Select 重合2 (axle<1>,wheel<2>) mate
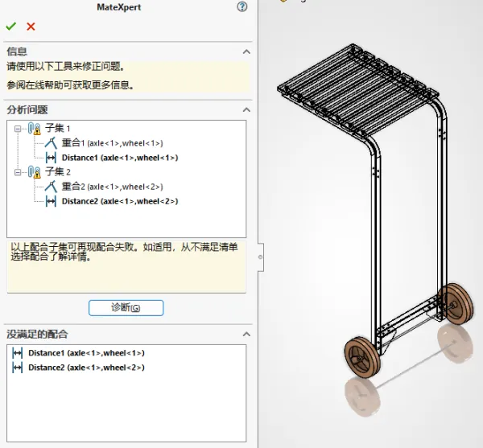 point(112,187)
